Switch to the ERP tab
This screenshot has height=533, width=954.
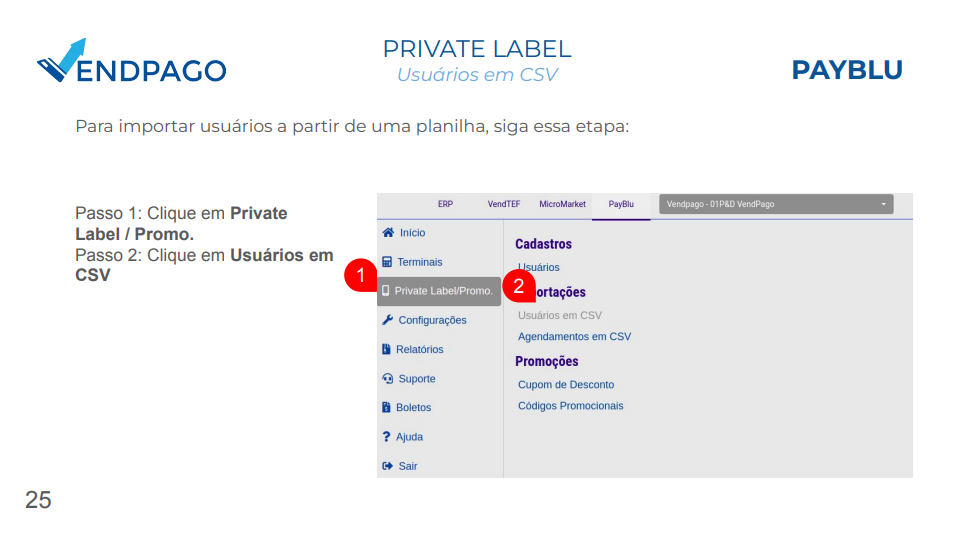445,204
